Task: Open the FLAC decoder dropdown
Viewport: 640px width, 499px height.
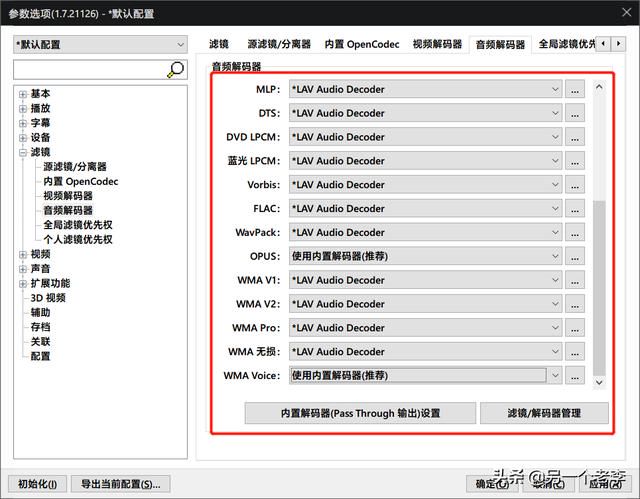Action: [x=425, y=208]
